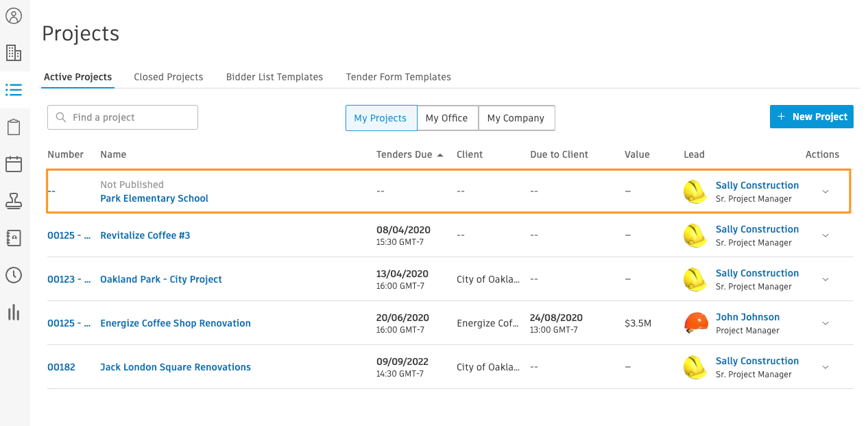Click yellow hard hat avatar in Jack London Square row

tap(695, 367)
